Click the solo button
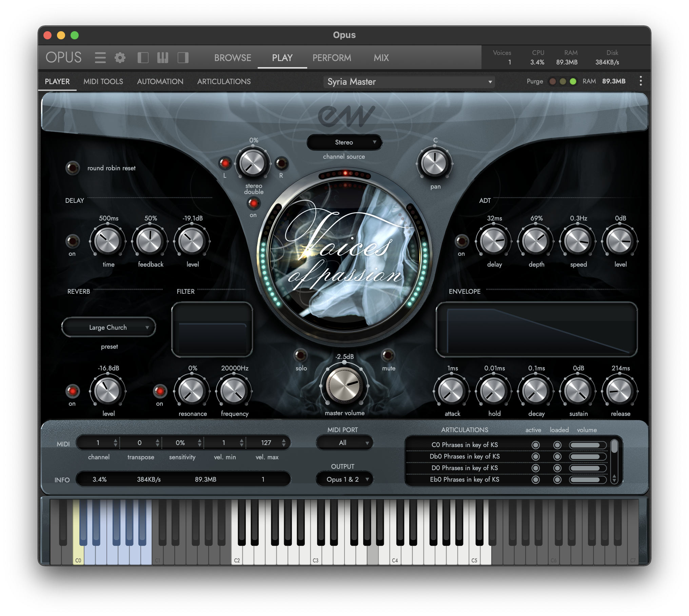Image resolution: width=689 pixels, height=616 pixels. click(300, 355)
